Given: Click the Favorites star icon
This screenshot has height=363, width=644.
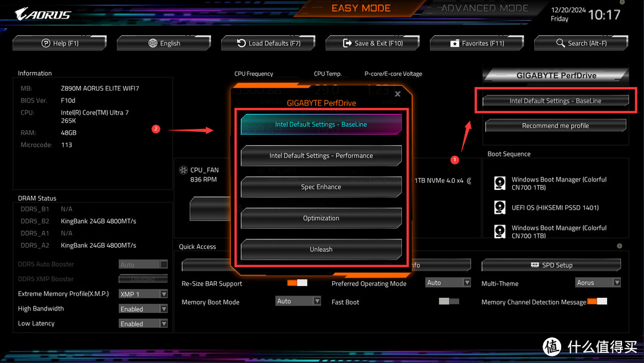Looking at the screenshot, I should point(454,44).
